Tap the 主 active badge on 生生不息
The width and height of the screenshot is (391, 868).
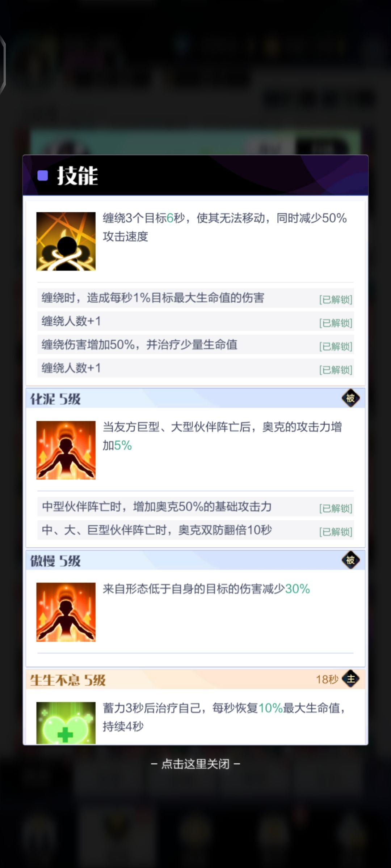350,679
